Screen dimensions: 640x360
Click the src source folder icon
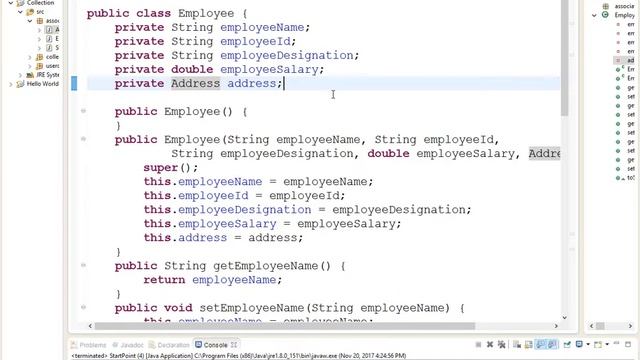(x=30, y=12)
